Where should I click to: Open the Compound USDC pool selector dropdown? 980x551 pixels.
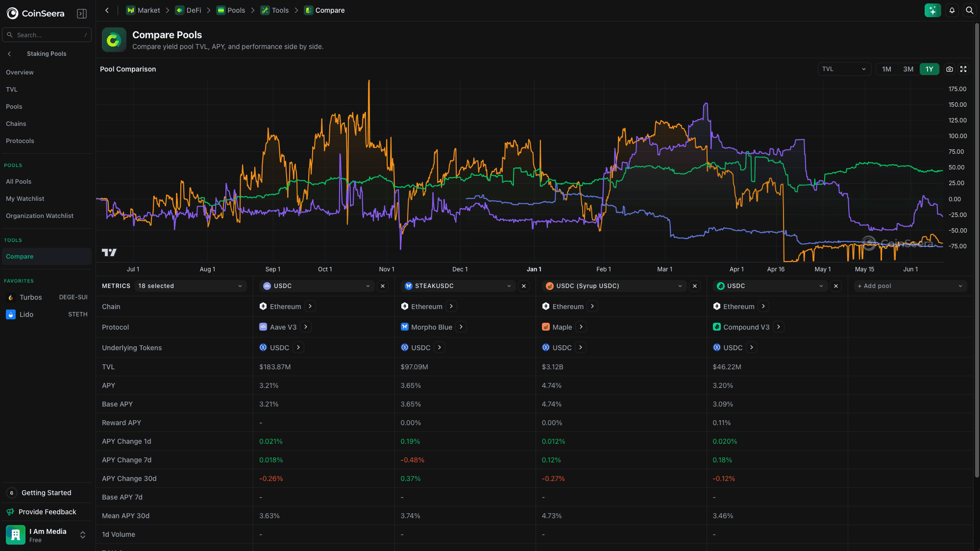point(770,286)
